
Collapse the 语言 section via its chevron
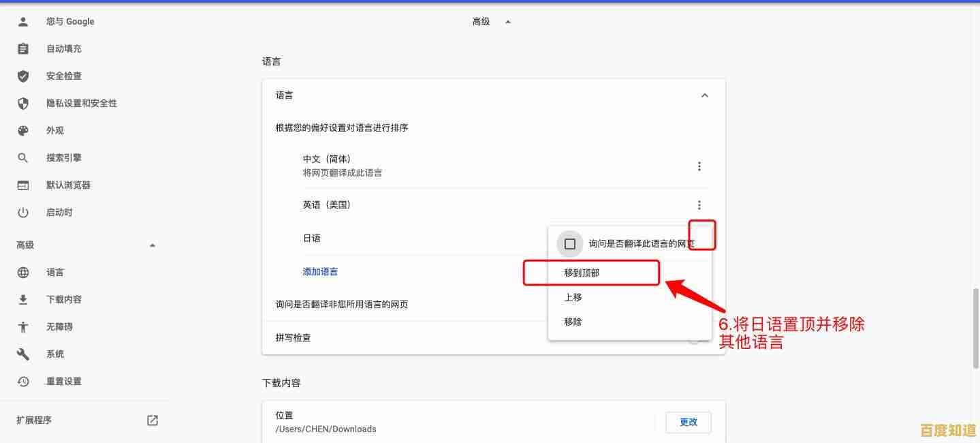704,95
